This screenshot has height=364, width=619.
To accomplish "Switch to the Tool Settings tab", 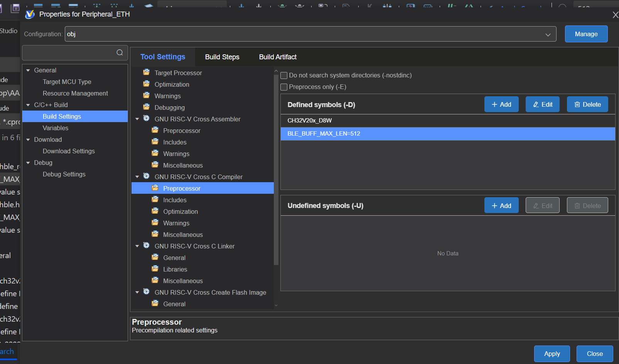I will [163, 57].
